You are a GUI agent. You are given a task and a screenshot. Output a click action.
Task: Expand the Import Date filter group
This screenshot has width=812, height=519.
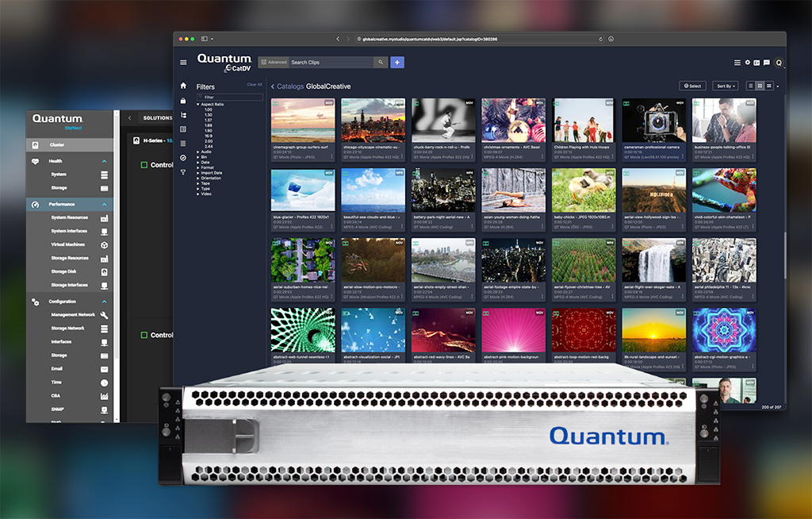click(197, 173)
